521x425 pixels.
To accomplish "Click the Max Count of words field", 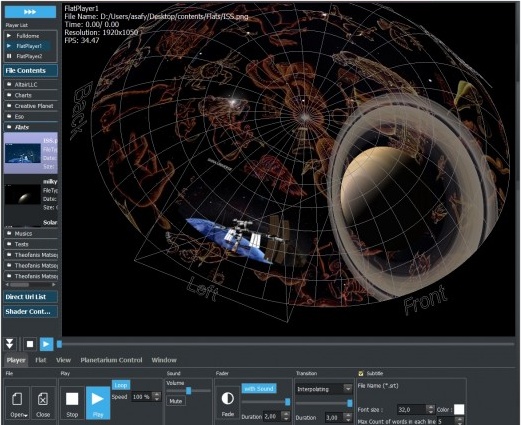I will (446, 421).
